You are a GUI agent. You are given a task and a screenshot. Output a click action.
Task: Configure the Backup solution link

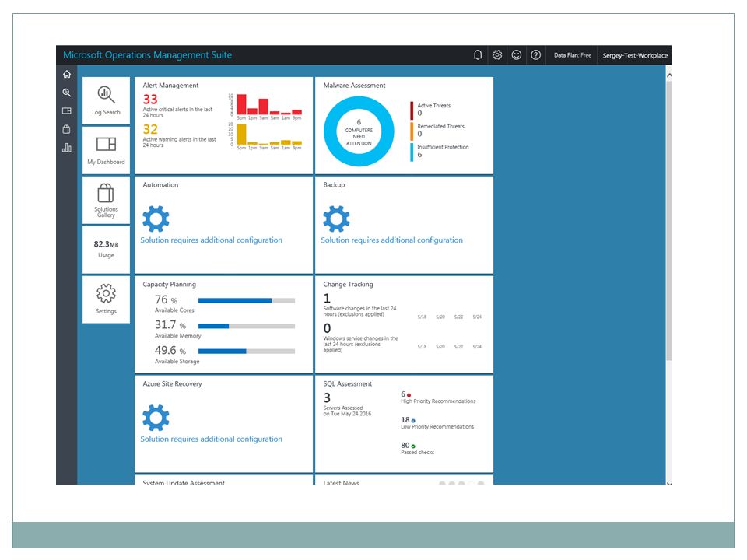[391, 240]
